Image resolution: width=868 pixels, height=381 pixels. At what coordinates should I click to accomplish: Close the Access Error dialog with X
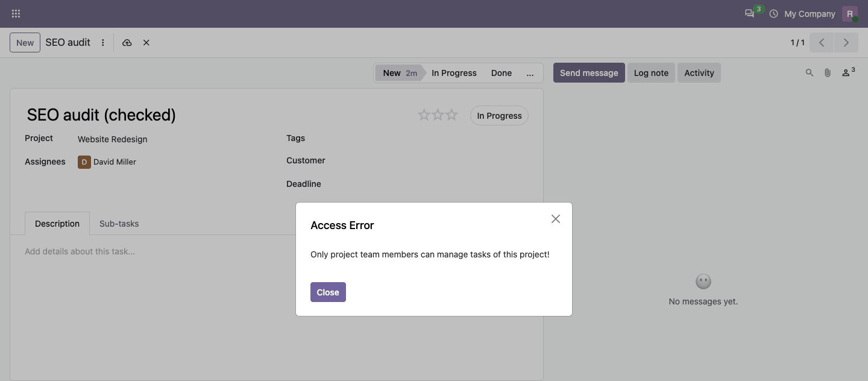pos(556,219)
